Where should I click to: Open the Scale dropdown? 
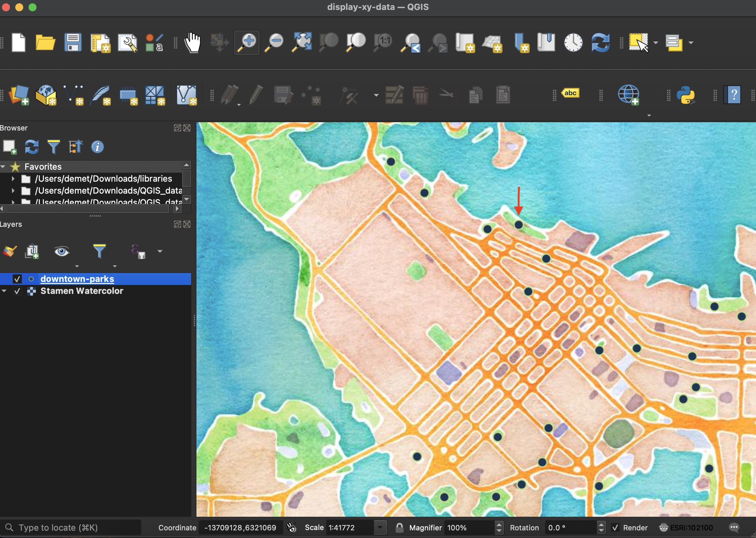point(380,527)
